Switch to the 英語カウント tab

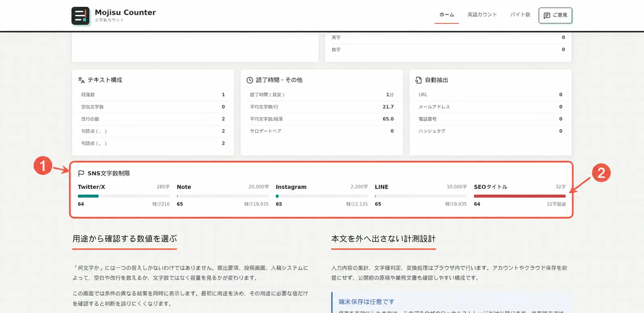tap(482, 15)
